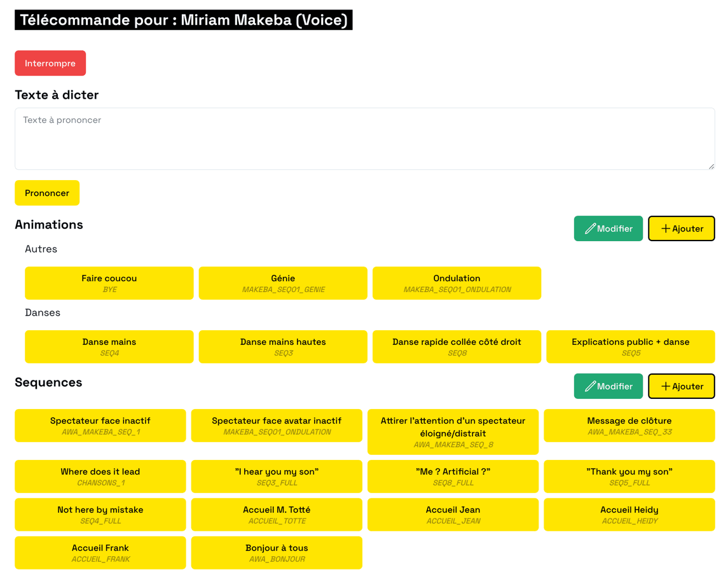Image resolution: width=728 pixels, height=579 pixels.
Task: Run Explications public + danse animation
Action: coord(630,347)
